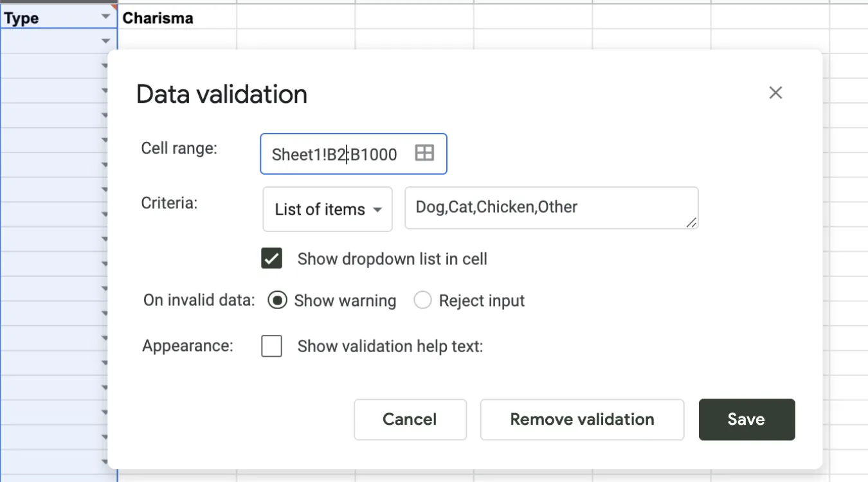Screen dimensions: 868x482
Task: Click the resize handle on the criteria field
Action: point(692,223)
